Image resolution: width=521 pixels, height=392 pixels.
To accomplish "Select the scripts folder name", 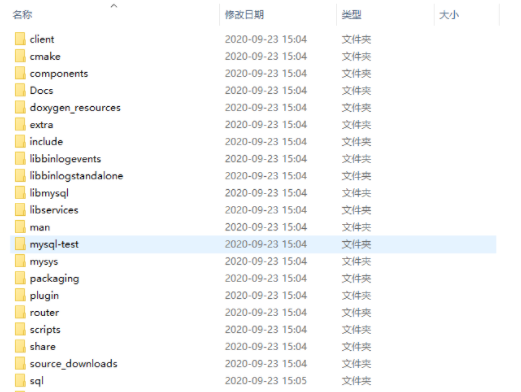I will (45, 330).
